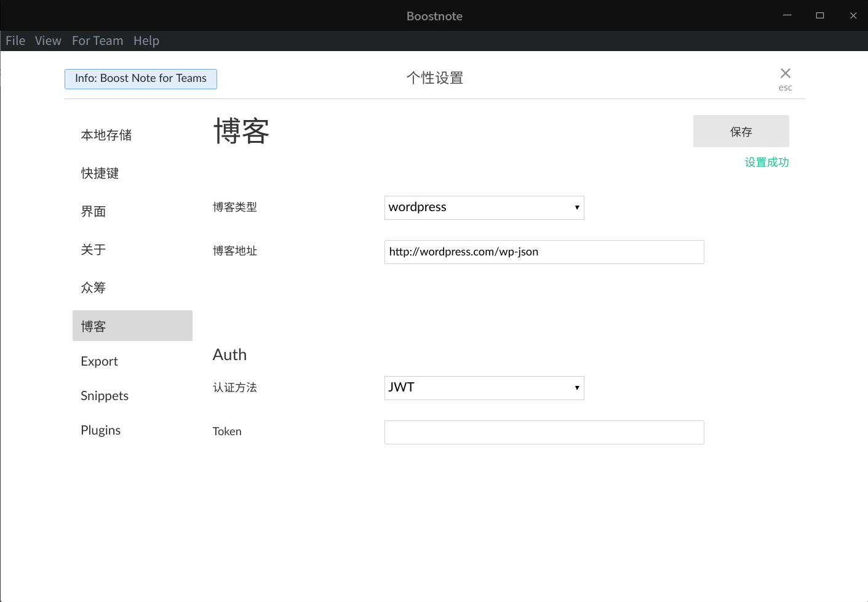This screenshot has width=868, height=602.
Task: Open the View menu
Action: pyautogui.click(x=48, y=41)
